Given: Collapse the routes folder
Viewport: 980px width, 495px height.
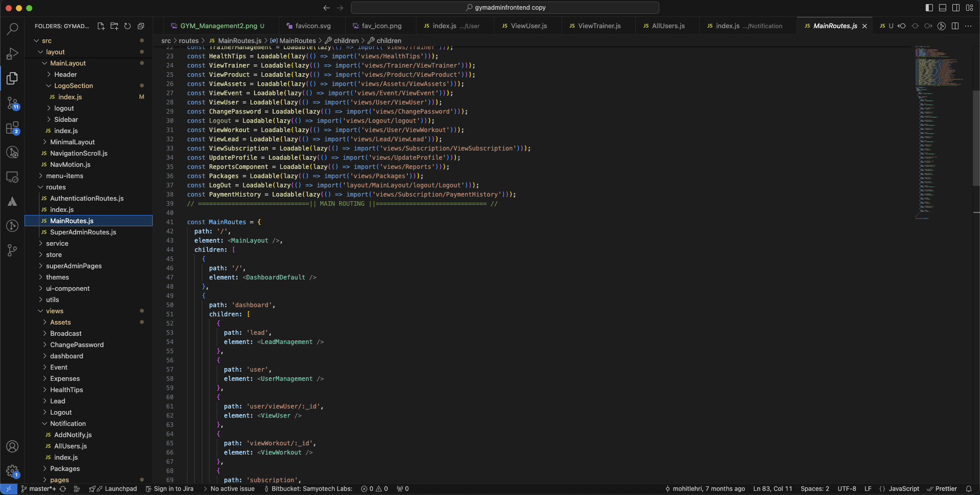Looking at the screenshot, I should (55, 187).
